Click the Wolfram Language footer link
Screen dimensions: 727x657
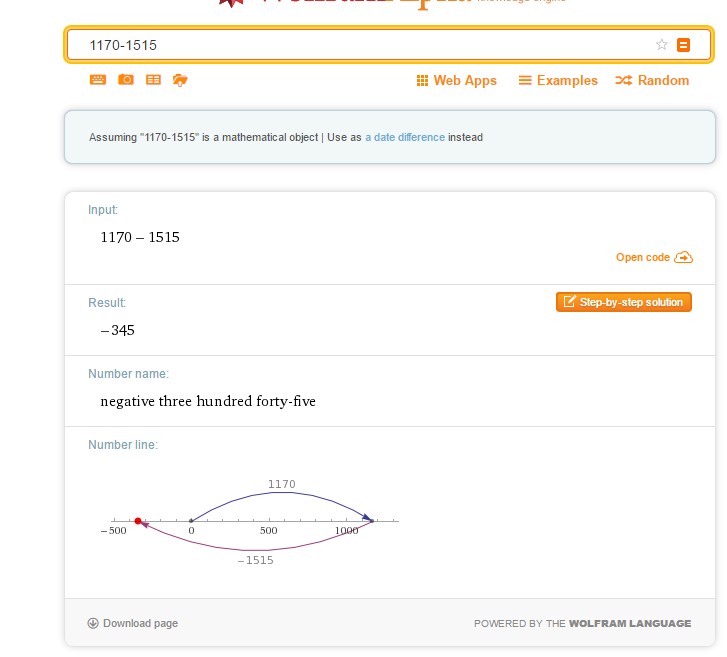tap(629, 624)
